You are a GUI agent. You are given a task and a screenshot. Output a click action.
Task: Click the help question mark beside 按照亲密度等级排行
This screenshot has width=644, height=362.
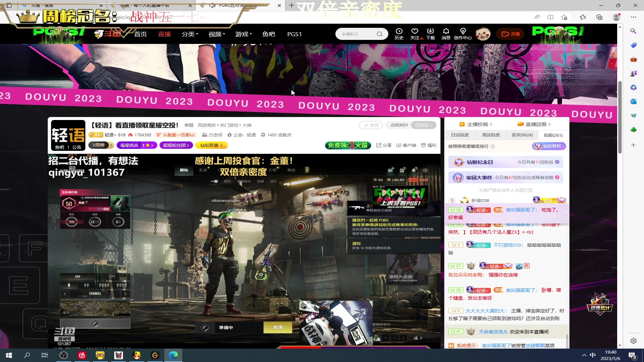[x=492, y=146]
